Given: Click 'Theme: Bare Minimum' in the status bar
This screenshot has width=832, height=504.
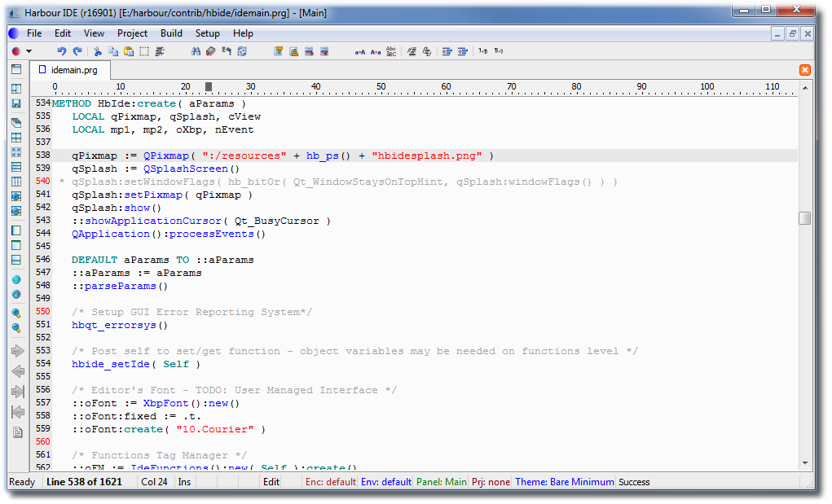Looking at the screenshot, I should [564, 482].
